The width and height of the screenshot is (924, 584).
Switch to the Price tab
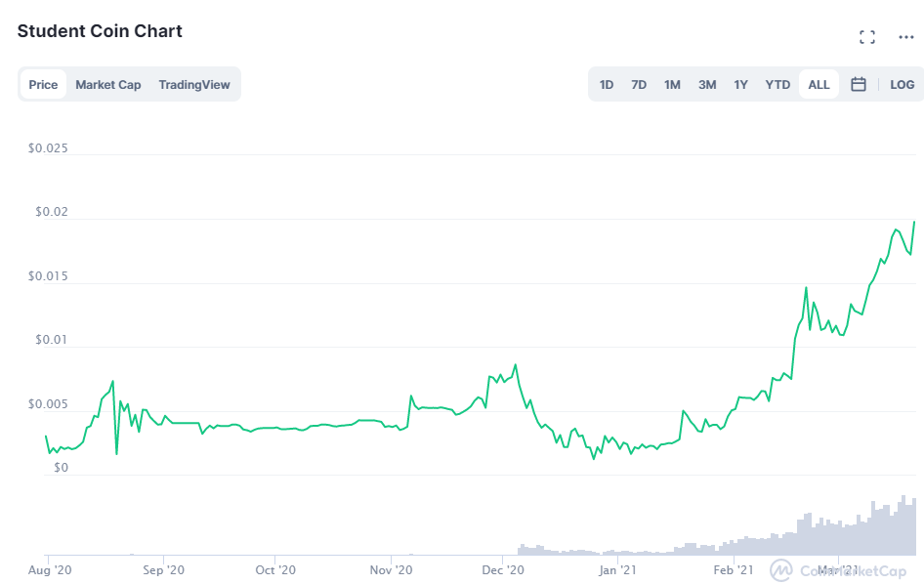tap(43, 84)
